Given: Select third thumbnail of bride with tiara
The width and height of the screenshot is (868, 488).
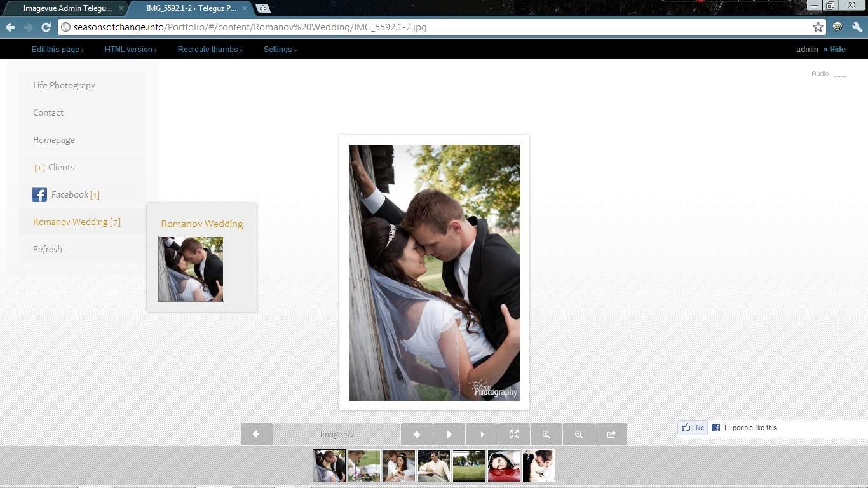Looking at the screenshot, I should (x=399, y=466).
